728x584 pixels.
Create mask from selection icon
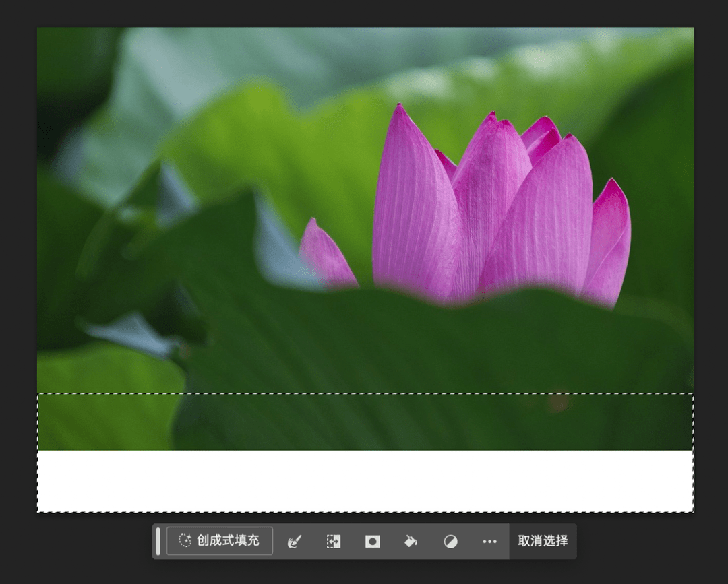click(x=372, y=542)
